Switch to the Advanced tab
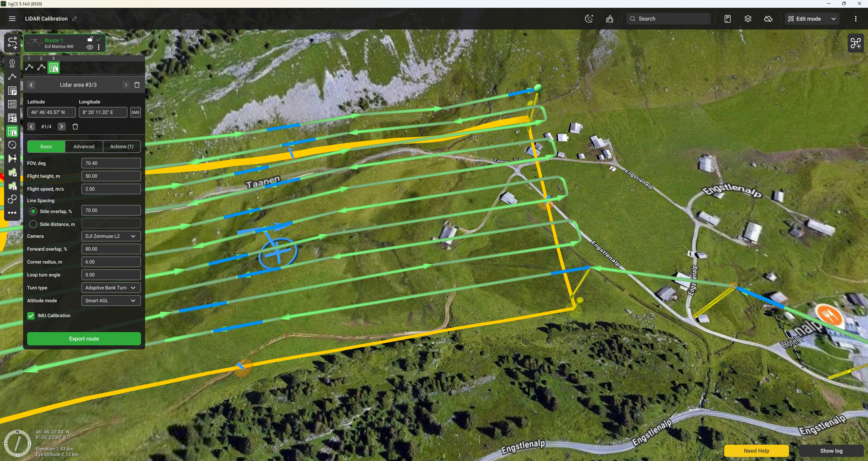Screen dimensions: 868x461 click(84, 147)
